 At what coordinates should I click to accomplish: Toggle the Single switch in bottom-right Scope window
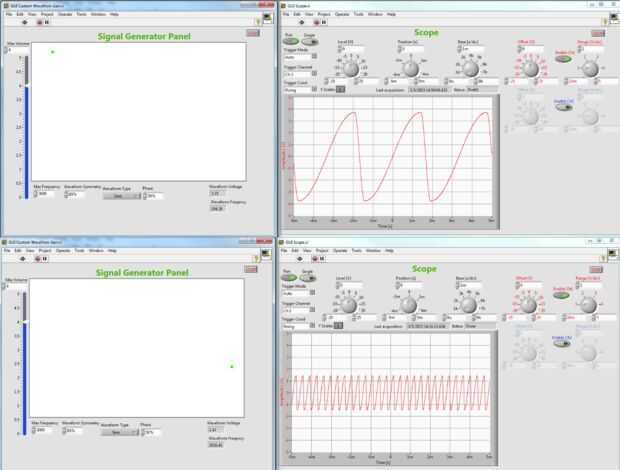pos(308,278)
